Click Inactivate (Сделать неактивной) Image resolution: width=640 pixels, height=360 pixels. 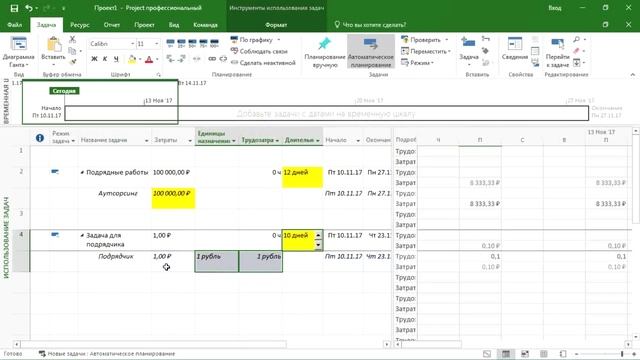point(263,62)
